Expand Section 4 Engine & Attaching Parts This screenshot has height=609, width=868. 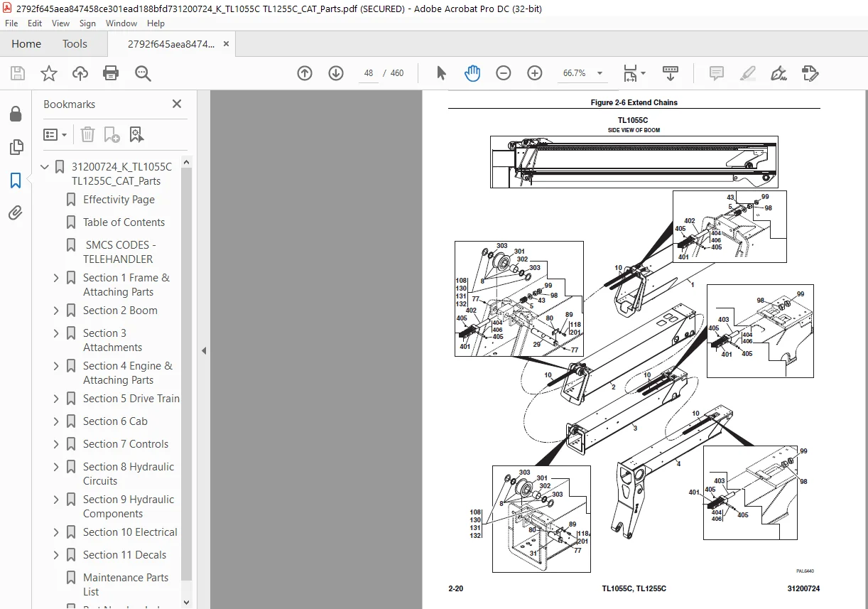click(x=56, y=366)
